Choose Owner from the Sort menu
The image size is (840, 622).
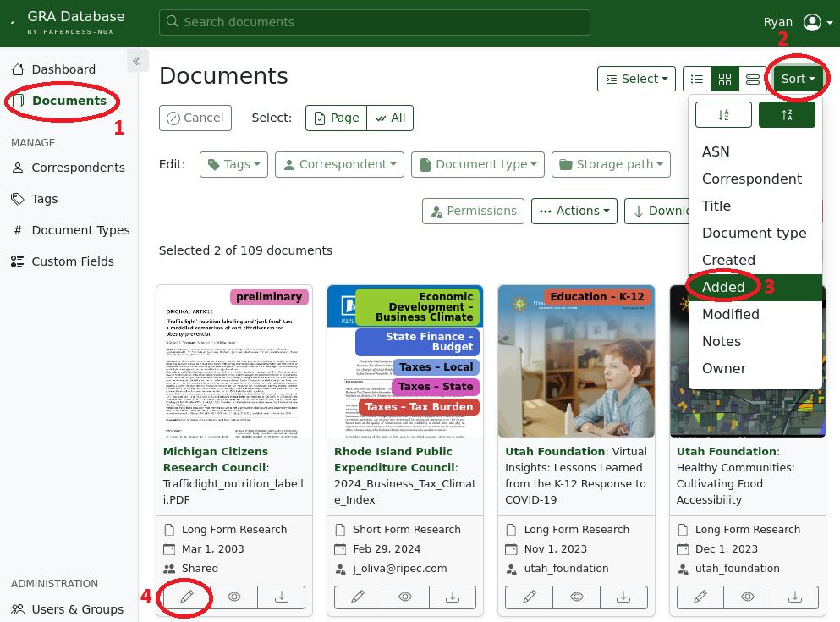point(723,368)
